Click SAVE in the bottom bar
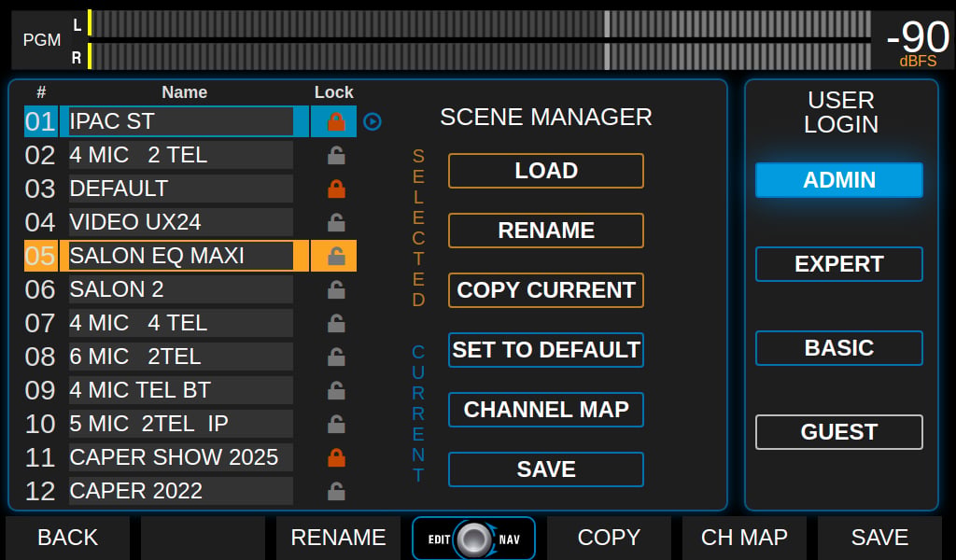Image resolution: width=956 pixels, height=560 pixels. click(879, 538)
